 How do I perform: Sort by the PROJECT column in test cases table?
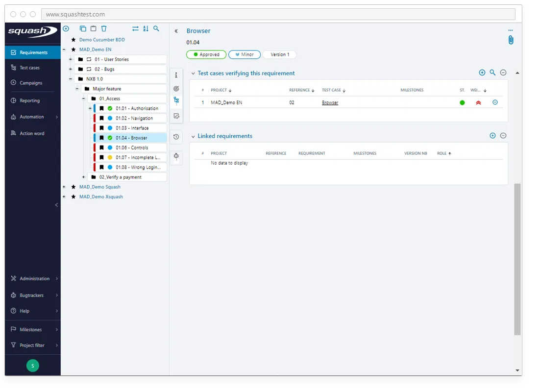tap(221, 90)
